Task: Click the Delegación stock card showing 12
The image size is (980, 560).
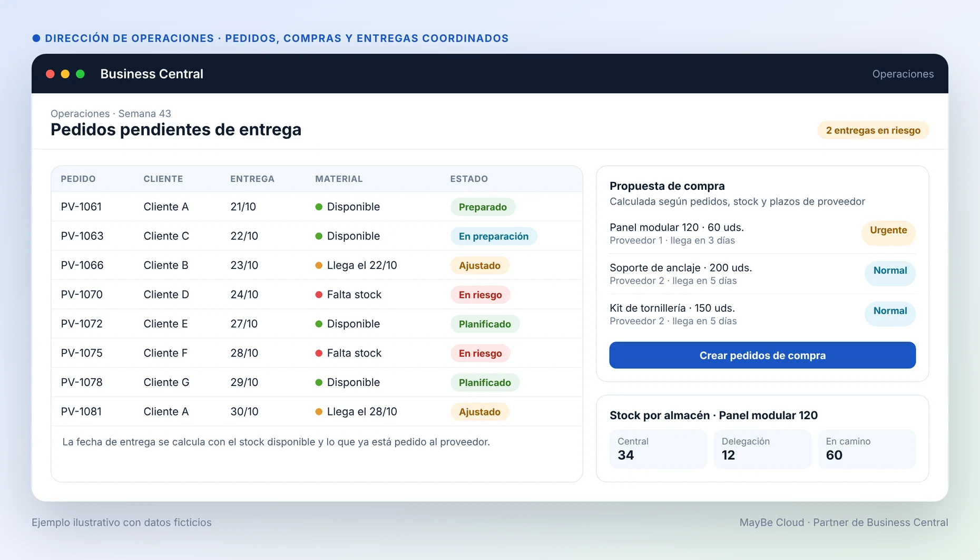Action: (x=762, y=449)
